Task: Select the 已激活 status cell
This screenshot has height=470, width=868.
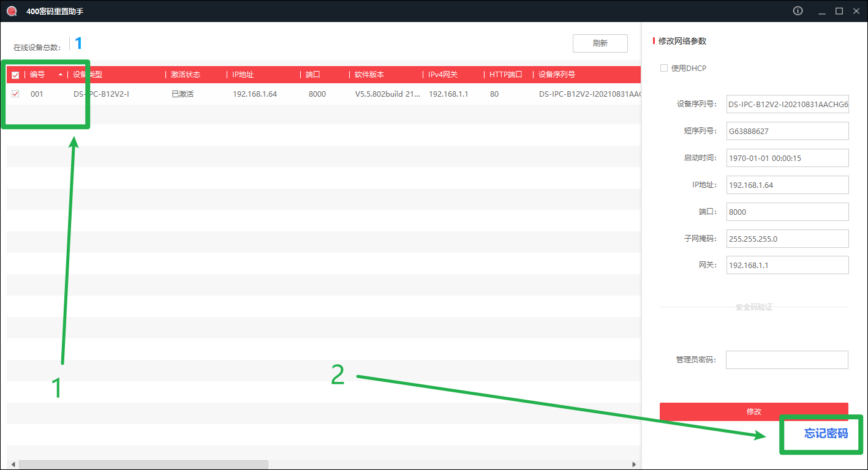Action: tap(183, 94)
